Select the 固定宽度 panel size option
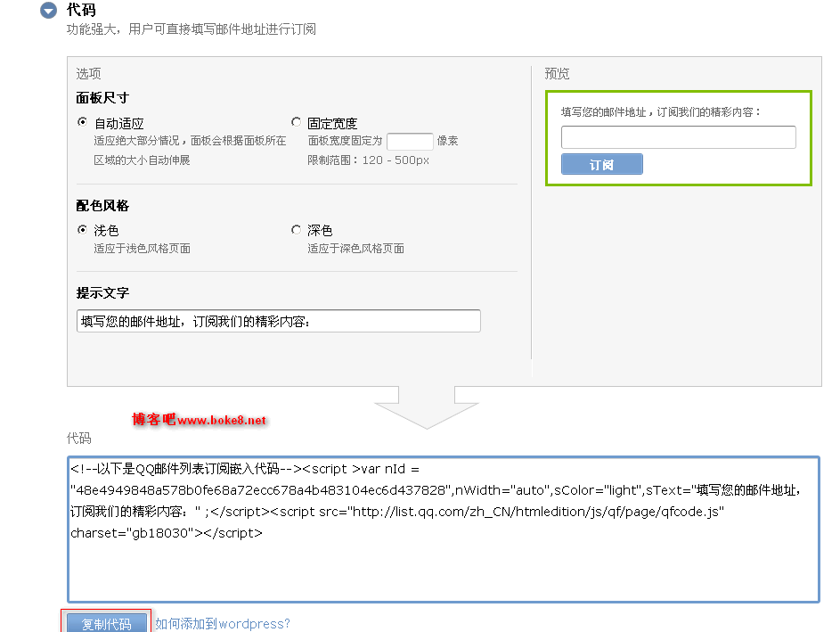840x632 pixels. click(296, 122)
